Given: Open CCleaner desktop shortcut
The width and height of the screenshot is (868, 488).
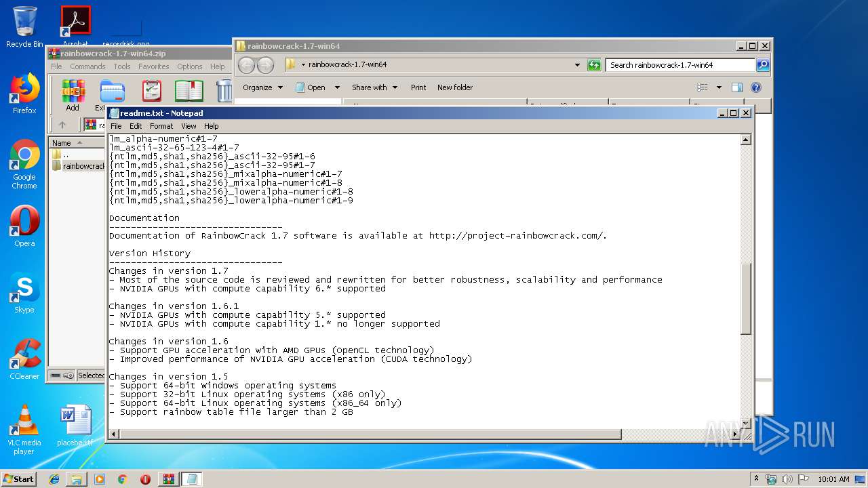Looking at the screenshot, I should click(24, 359).
